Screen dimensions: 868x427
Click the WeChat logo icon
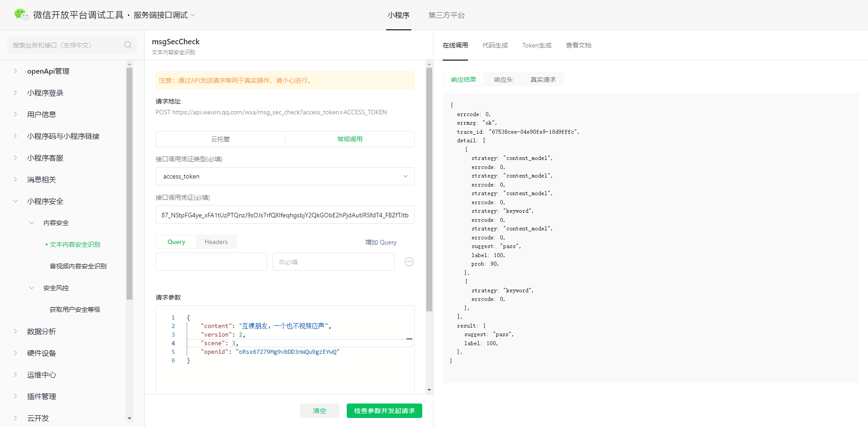21,14
